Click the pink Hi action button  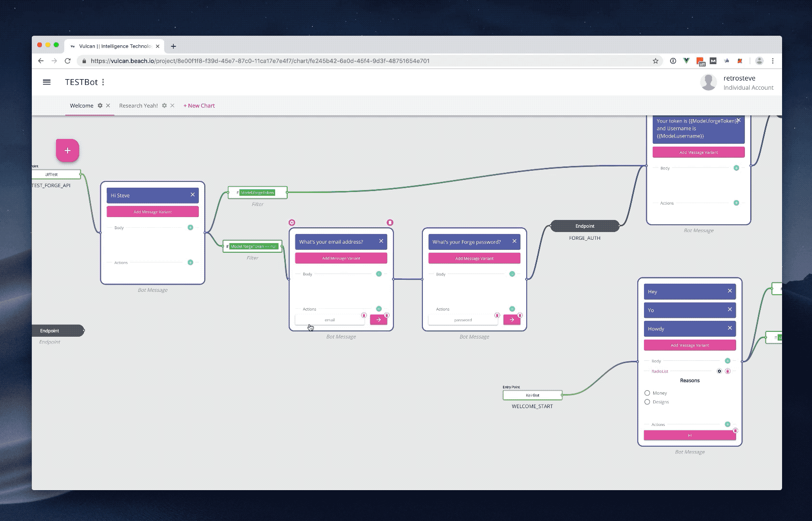tap(689, 435)
